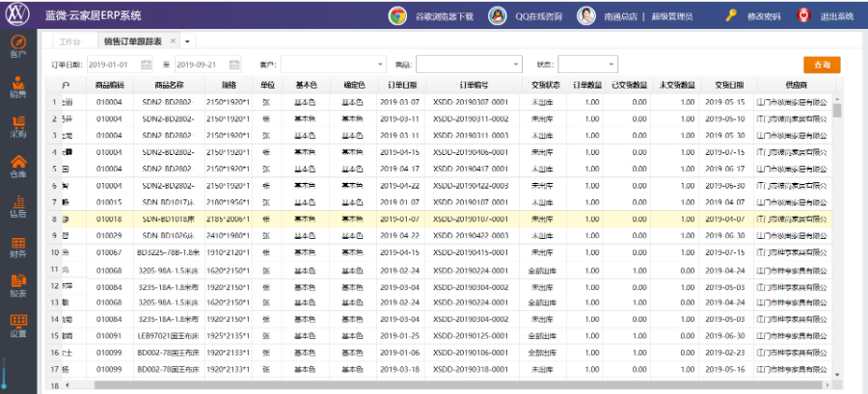Switch to the 工作台 tab
The height and width of the screenshot is (394, 868).
[69, 41]
